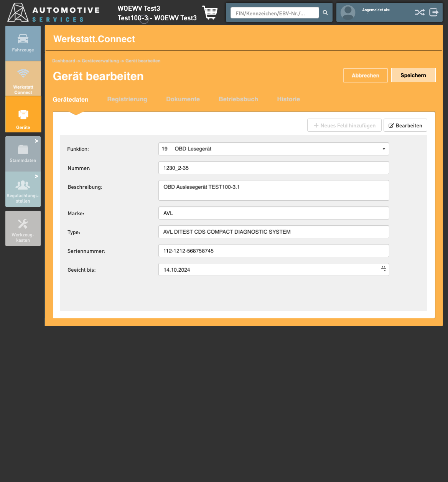The height and width of the screenshot is (482, 448).
Task: Expand the Begutachtungsstellen submenu
Action: pos(36,177)
